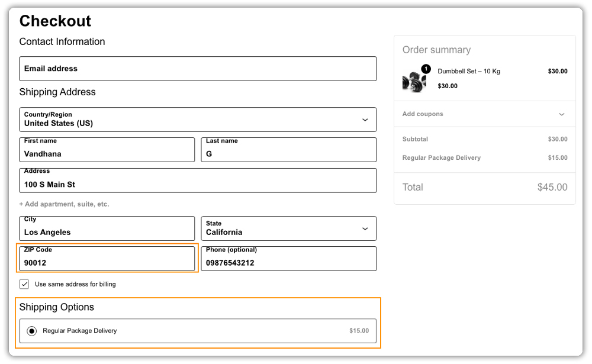Click the dumbbell set product thumbnail
Screen dimensions: 592x364
(414, 81)
